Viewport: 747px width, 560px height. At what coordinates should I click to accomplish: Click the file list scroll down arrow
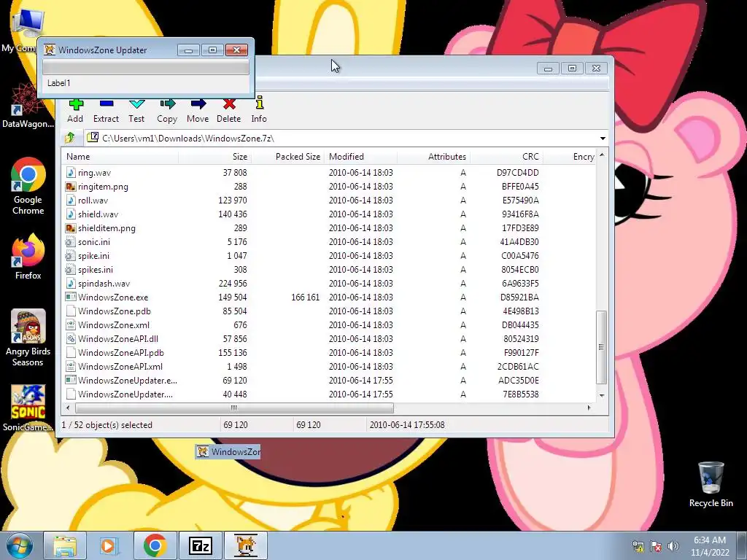[x=602, y=395]
